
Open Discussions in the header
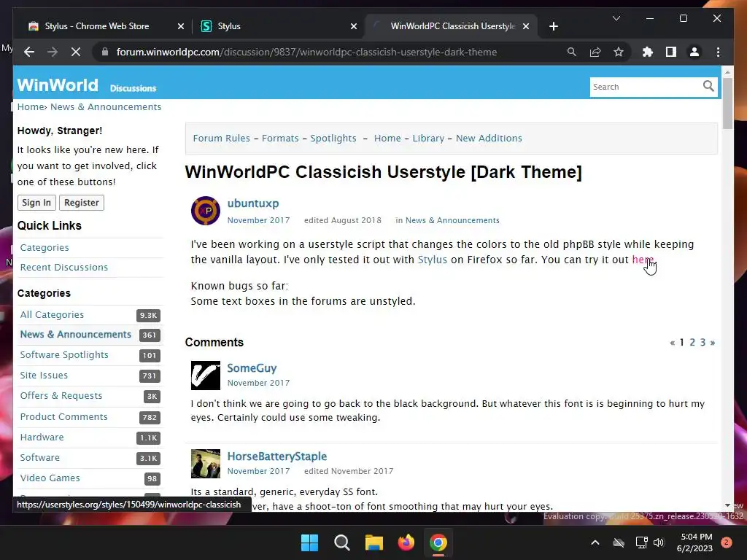(133, 88)
